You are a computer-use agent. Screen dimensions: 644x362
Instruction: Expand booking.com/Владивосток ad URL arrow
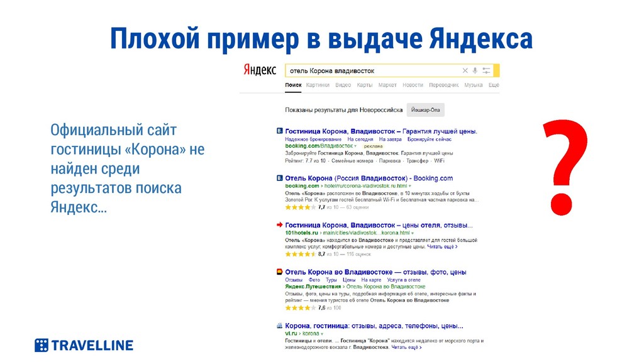[x=355, y=146]
